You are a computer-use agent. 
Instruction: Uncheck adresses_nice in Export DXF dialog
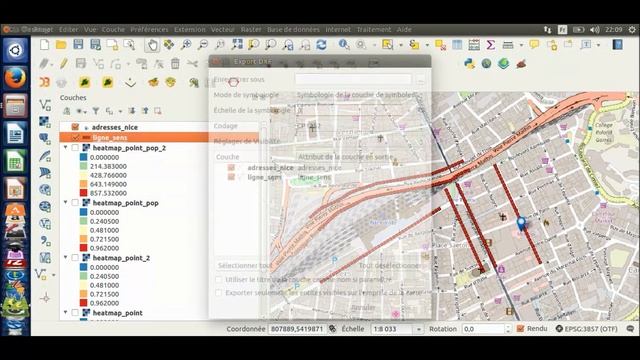tap(231, 168)
